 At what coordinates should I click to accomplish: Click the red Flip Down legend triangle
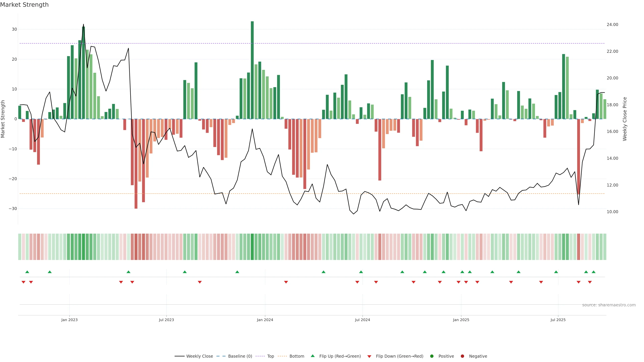coord(369,356)
